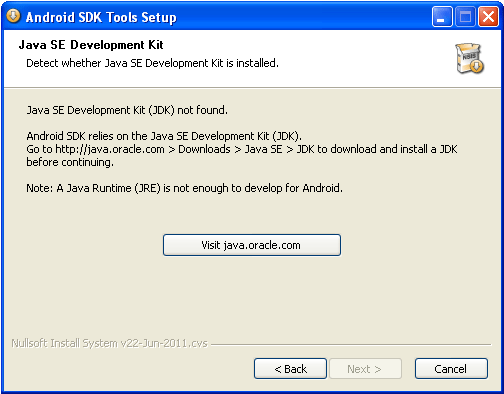Click the 'Note: A Java Runtime (JRE)' line
The width and height of the screenshot is (504, 394).
[x=184, y=188]
